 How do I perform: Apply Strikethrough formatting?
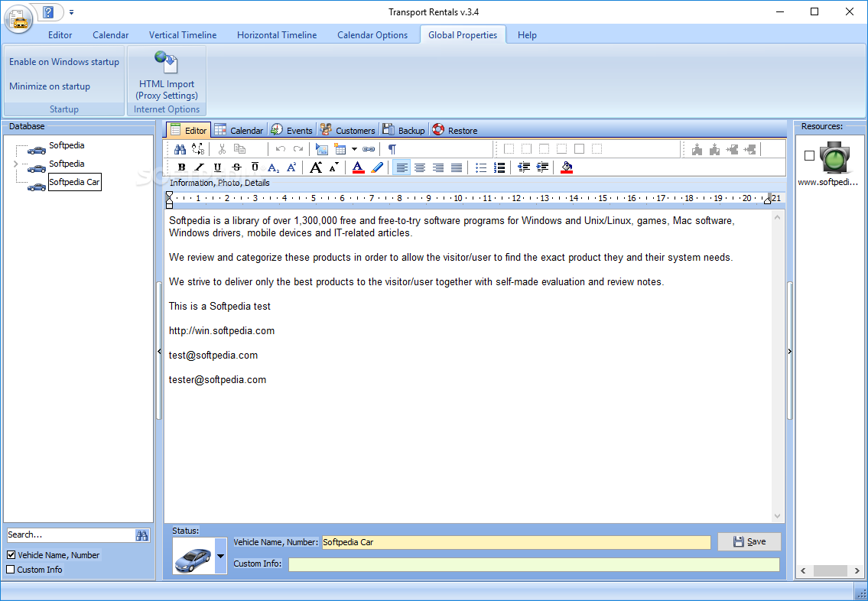(236, 167)
